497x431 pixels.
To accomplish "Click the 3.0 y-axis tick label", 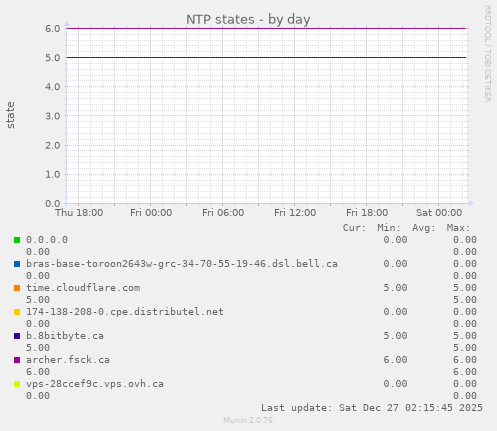I will pyautogui.click(x=53, y=116).
